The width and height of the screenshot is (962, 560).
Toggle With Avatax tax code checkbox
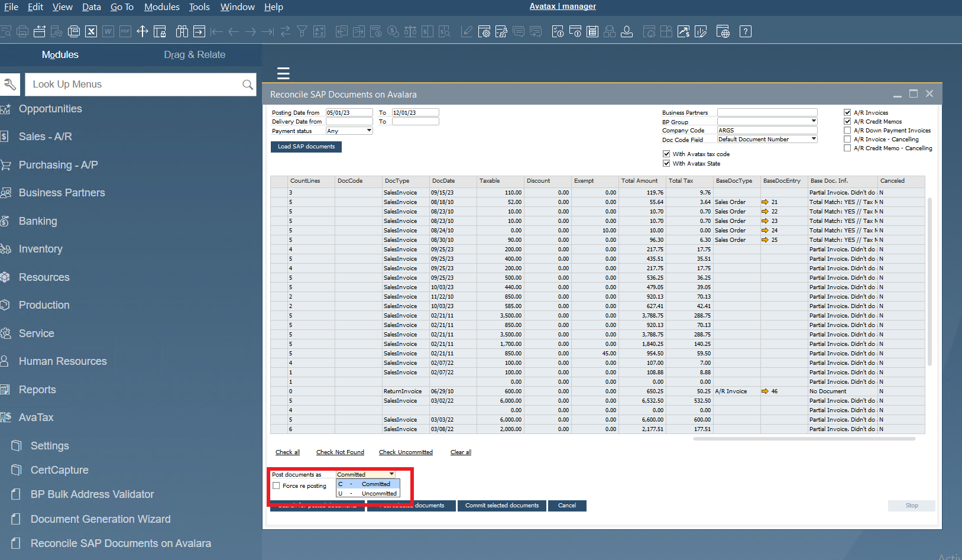coord(666,154)
